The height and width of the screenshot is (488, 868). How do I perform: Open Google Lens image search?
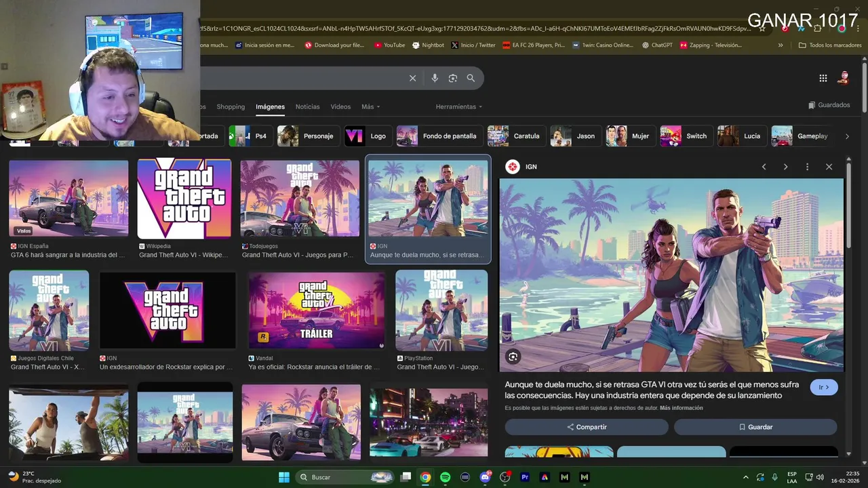pos(453,78)
